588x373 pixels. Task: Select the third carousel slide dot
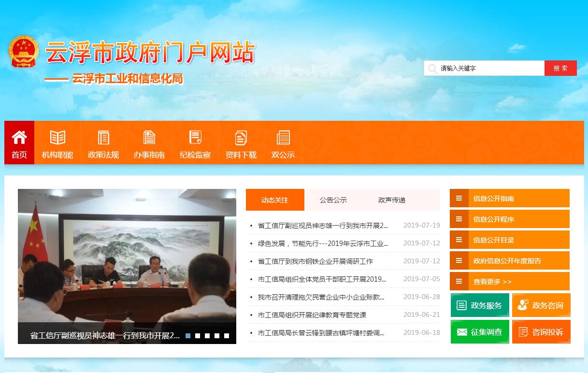[x=207, y=336]
